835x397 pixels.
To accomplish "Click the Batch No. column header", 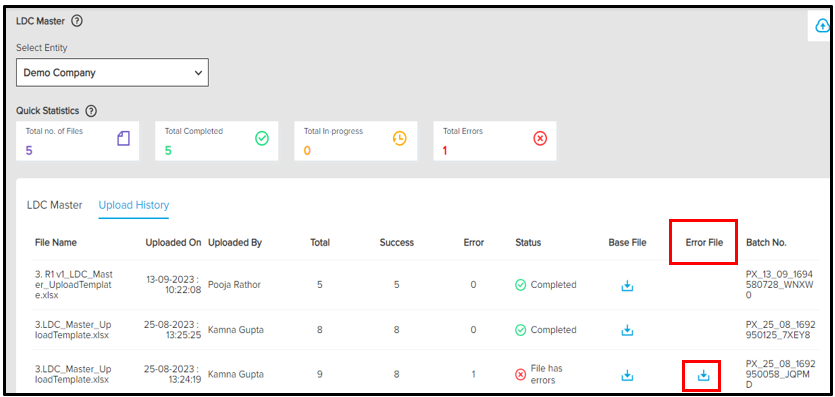I will [x=766, y=243].
